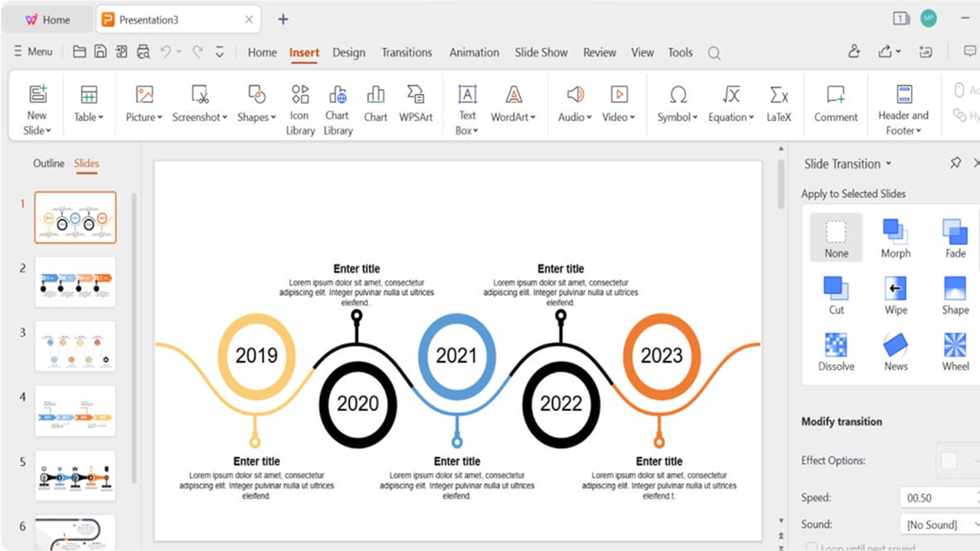Open the Menu button
This screenshot has height=551, width=980.
point(34,51)
